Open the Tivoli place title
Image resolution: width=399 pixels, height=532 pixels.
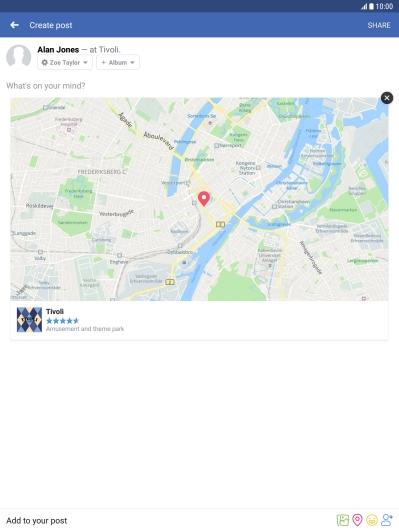click(x=55, y=311)
